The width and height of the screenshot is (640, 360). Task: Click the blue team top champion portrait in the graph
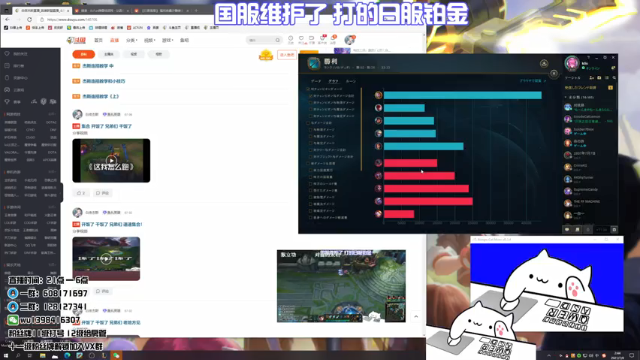[x=378, y=95]
